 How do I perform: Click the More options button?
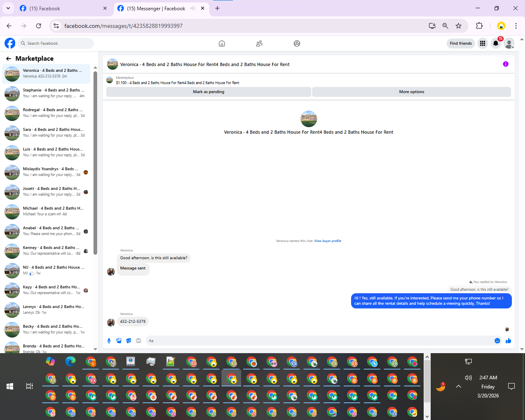(x=411, y=92)
